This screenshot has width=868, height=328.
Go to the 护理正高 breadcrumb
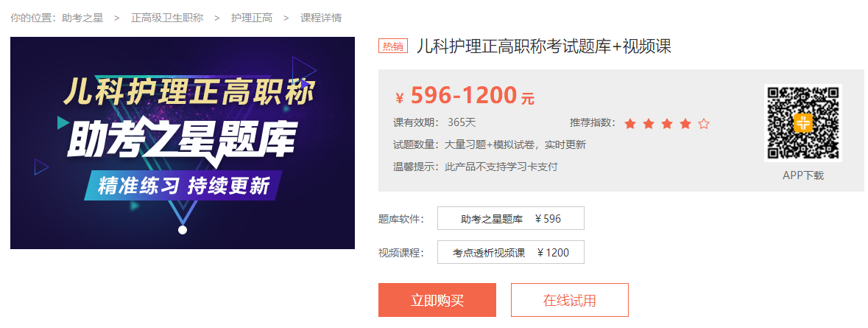[252, 18]
